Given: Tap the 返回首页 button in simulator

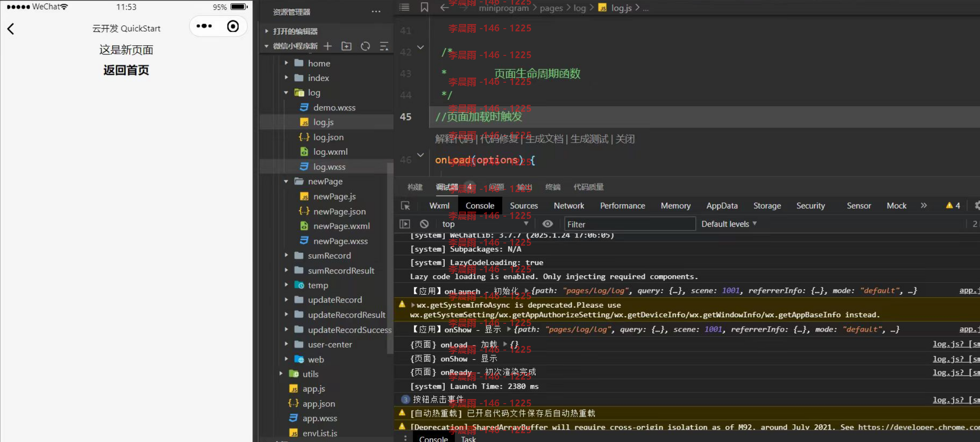Looking at the screenshot, I should click(126, 70).
